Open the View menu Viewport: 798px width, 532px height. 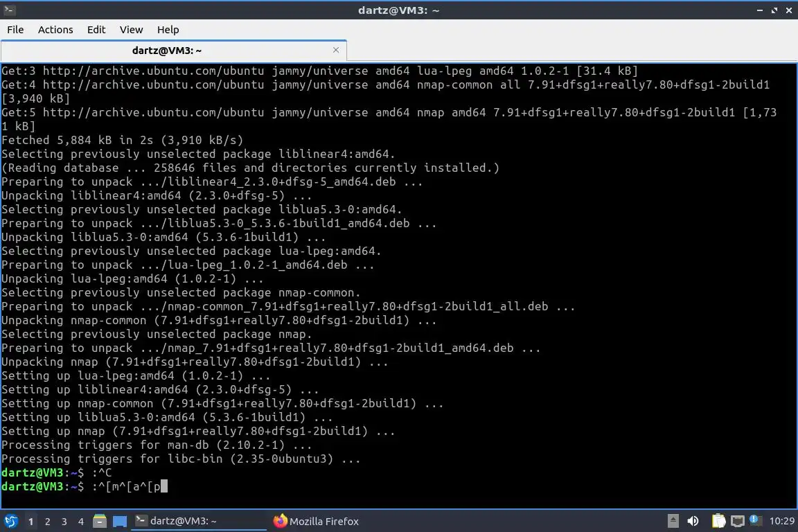click(132, 30)
